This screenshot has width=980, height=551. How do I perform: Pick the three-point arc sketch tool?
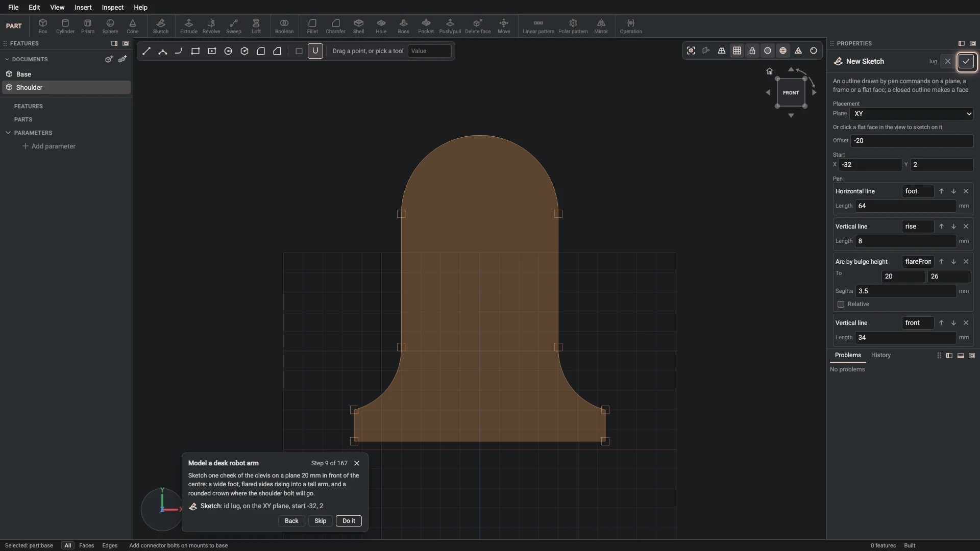pos(163,51)
